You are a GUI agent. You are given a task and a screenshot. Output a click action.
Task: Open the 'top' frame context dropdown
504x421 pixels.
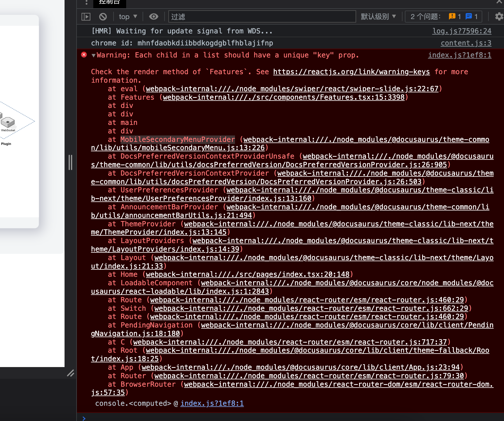[127, 16]
